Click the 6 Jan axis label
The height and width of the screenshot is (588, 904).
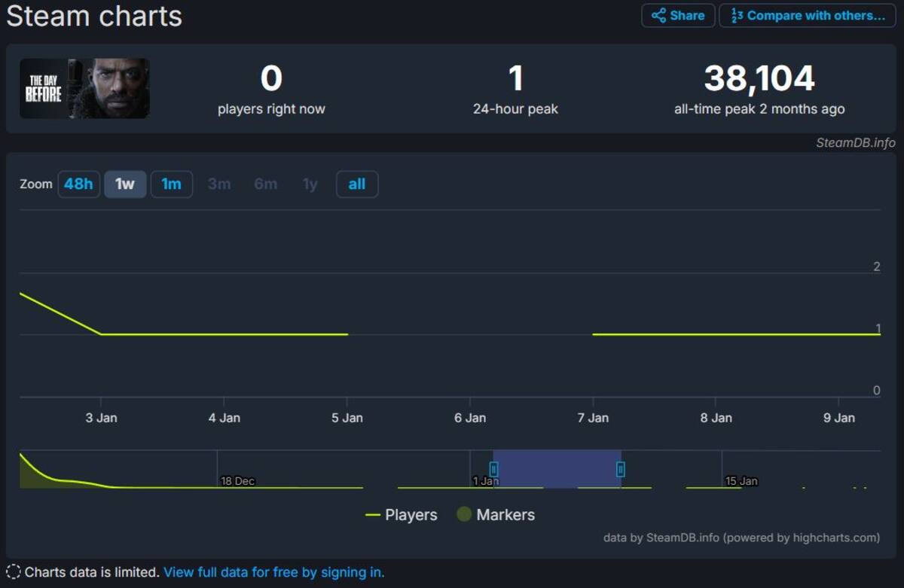(x=470, y=418)
